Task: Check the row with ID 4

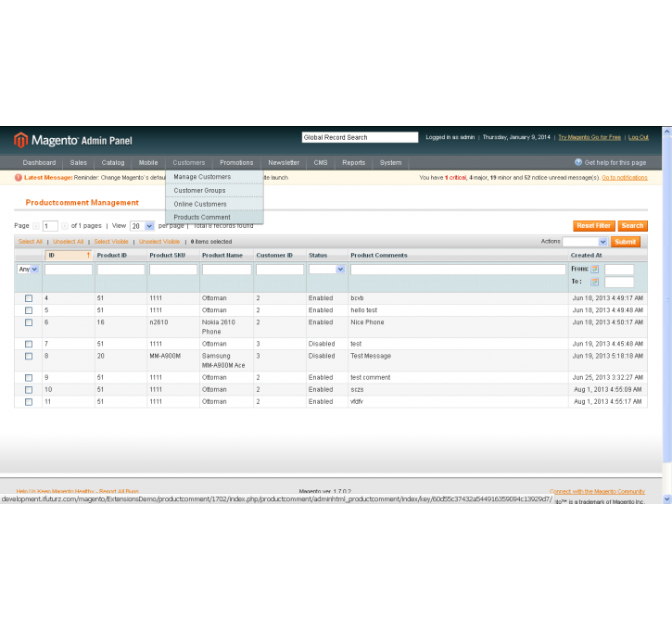Action: pos(29,298)
